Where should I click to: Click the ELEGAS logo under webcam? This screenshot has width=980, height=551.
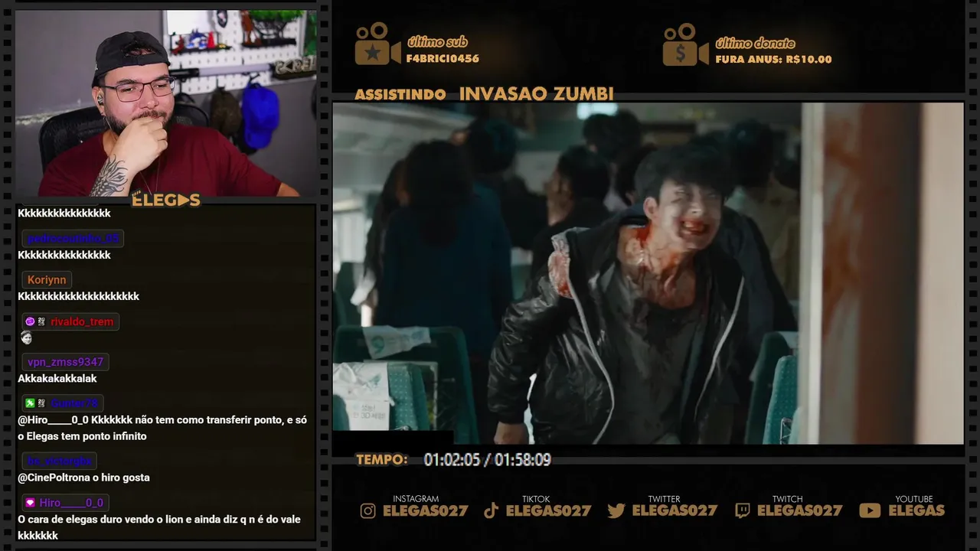[x=166, y=201]
